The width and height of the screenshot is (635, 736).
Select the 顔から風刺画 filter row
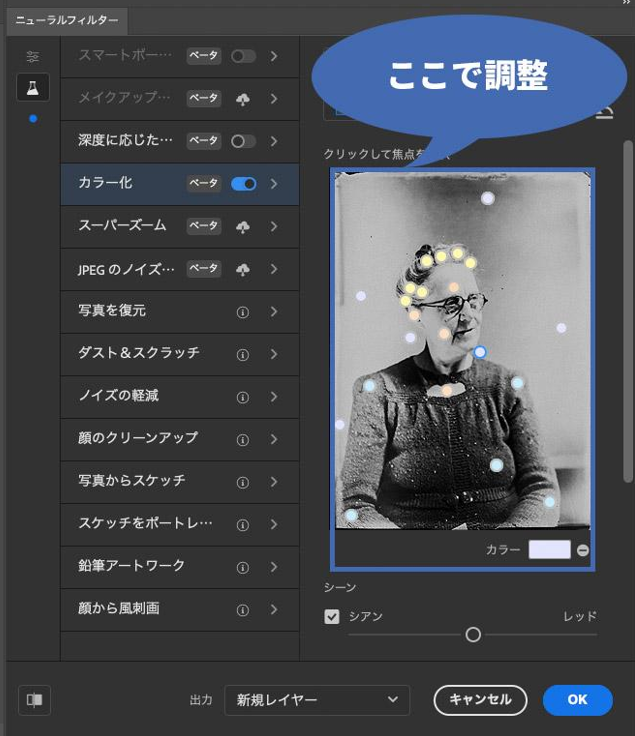(180, 609)
